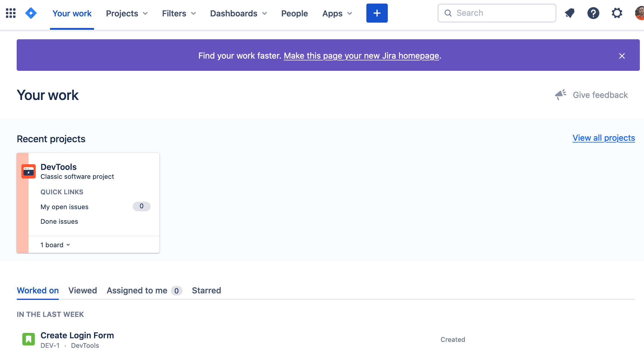
Task: Expand the 1 board dropdown
Action: pos(55,245)
